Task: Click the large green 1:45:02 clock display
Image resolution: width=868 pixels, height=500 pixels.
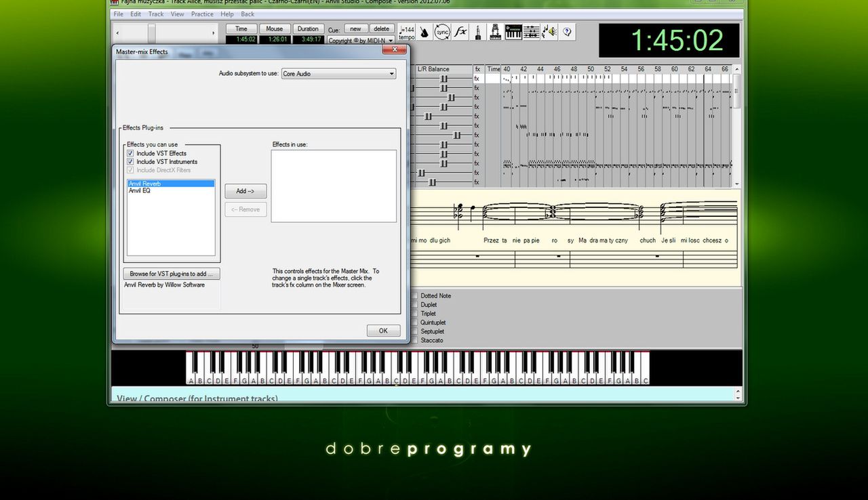Action: pyautogui.click(x=669, y=41)
